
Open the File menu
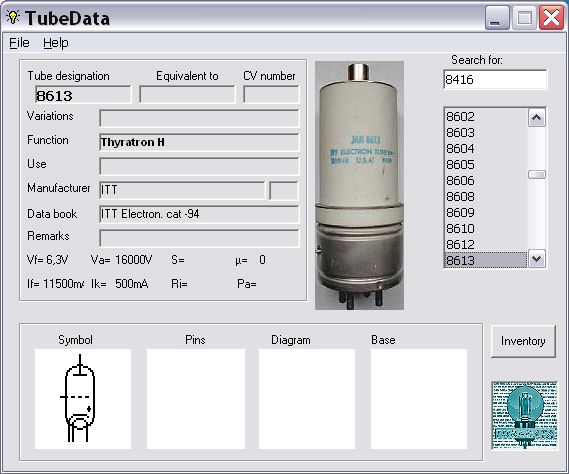(19, 43)
